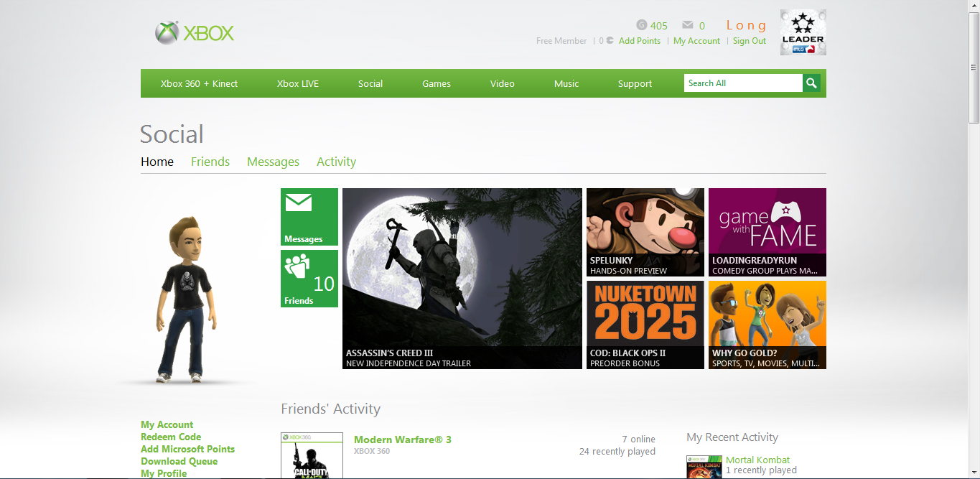This screenshot has width=980, height=479.
Task: Open the Xbox 360 + Kinect menu
Action: (x=199, y=83)
